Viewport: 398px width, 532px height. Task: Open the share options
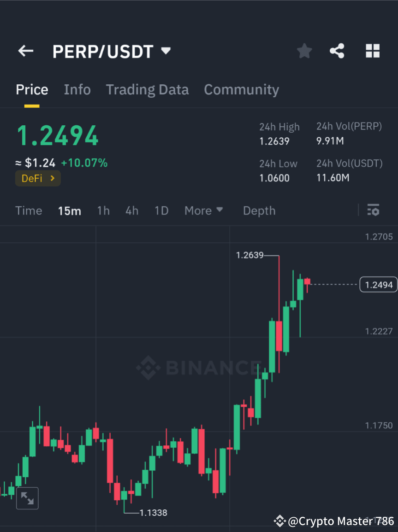(x=337, y=51)
